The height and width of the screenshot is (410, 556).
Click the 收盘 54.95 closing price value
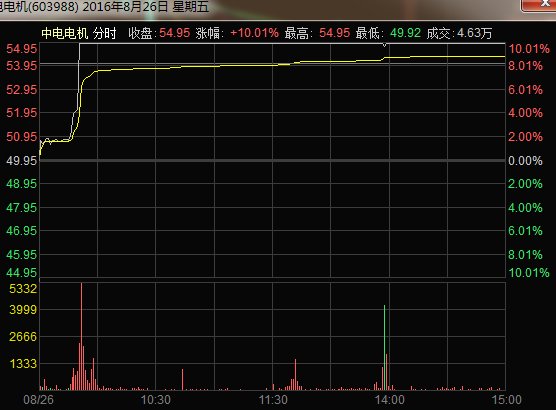(x=174, y=33)
